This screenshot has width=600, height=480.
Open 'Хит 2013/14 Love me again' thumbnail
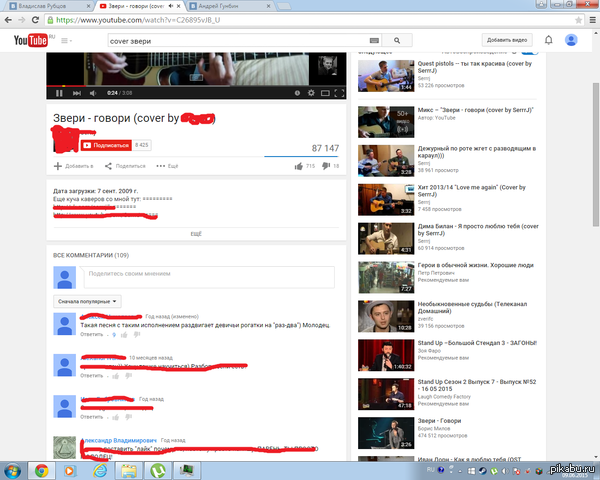tap(386, 199)
